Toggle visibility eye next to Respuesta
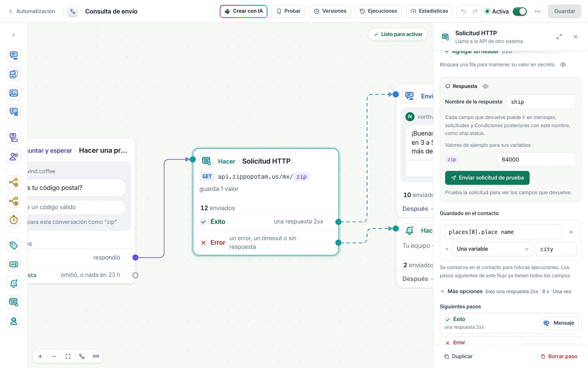This screenshot has height=368, width=588. click(486, 86)
